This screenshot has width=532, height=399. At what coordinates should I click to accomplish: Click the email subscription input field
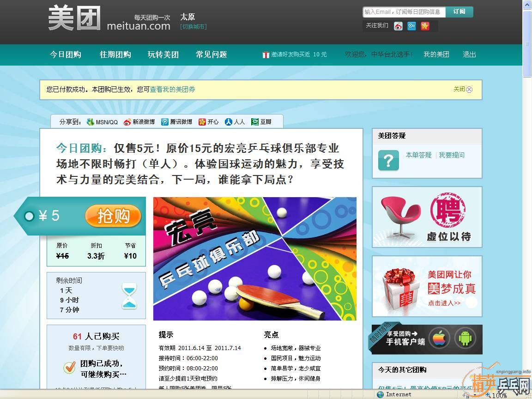tap(404, 12)
